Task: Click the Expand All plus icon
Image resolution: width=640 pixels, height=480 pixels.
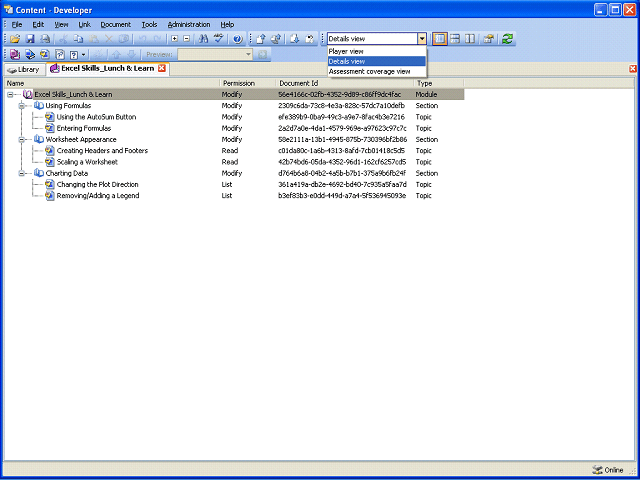Action: click(x=175, y=39)
